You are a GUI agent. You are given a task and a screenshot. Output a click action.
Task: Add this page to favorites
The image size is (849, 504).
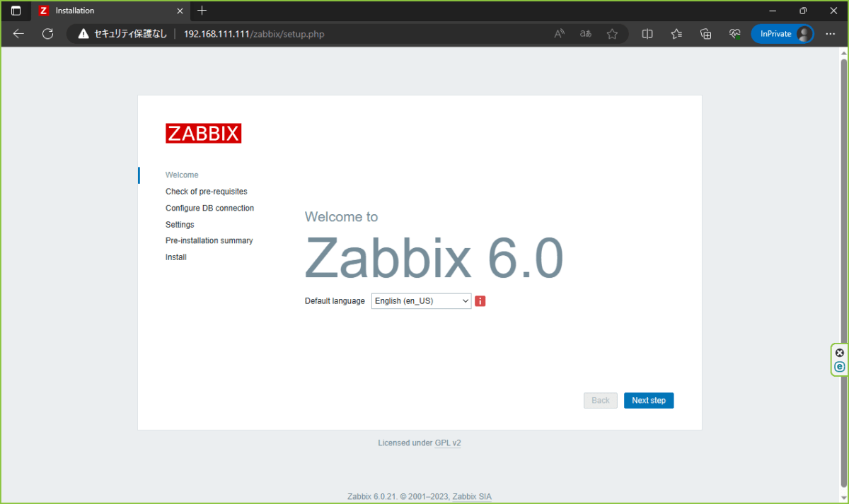click(x=612, y=33)
